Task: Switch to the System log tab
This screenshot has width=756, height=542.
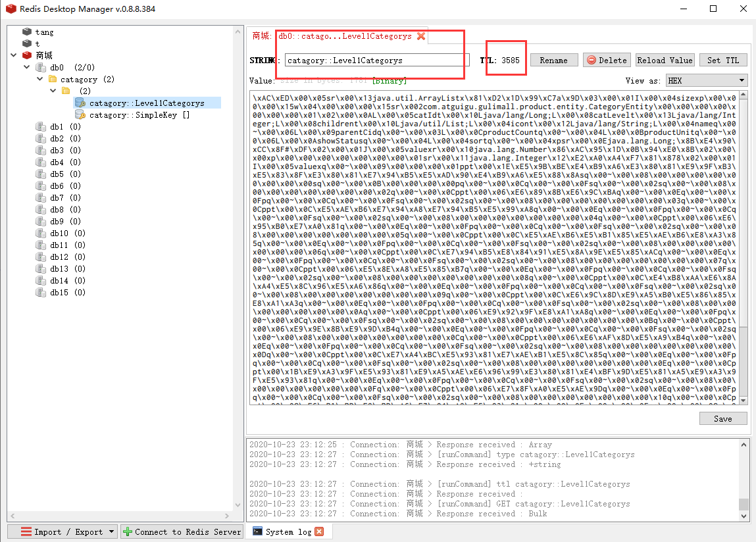Action: coord(288,531)
